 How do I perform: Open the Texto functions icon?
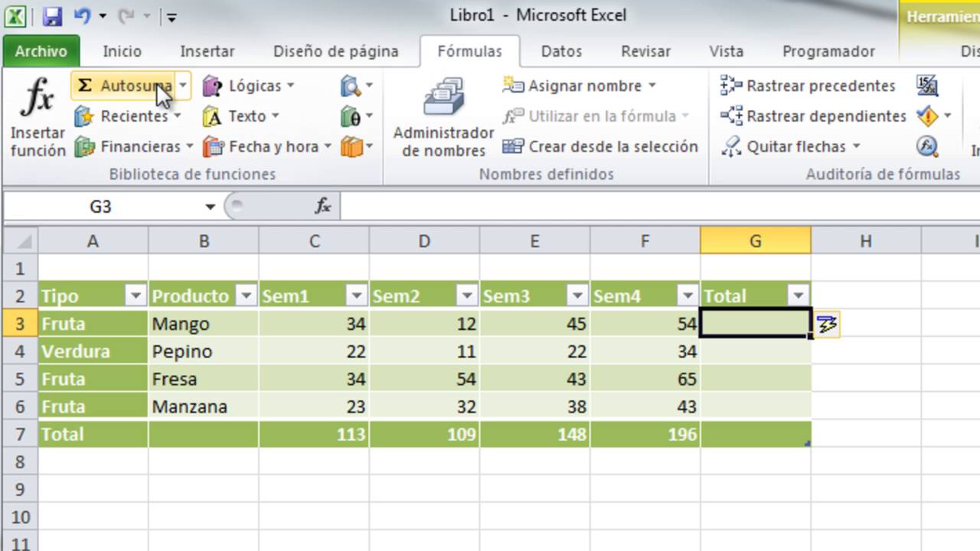coord(213,116)
